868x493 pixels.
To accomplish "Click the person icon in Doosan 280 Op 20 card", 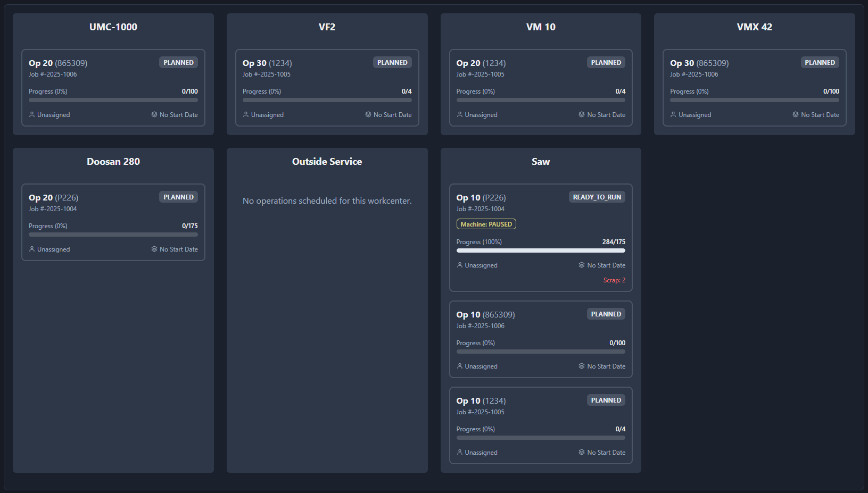I will point(32,249).
